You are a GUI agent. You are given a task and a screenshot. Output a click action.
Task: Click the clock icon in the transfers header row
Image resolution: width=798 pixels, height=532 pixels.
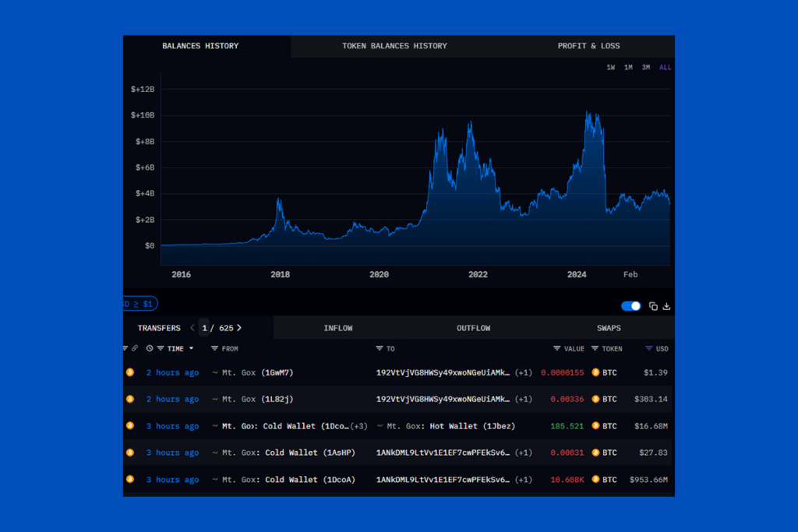pyautogui.click(x=150, y=349)
